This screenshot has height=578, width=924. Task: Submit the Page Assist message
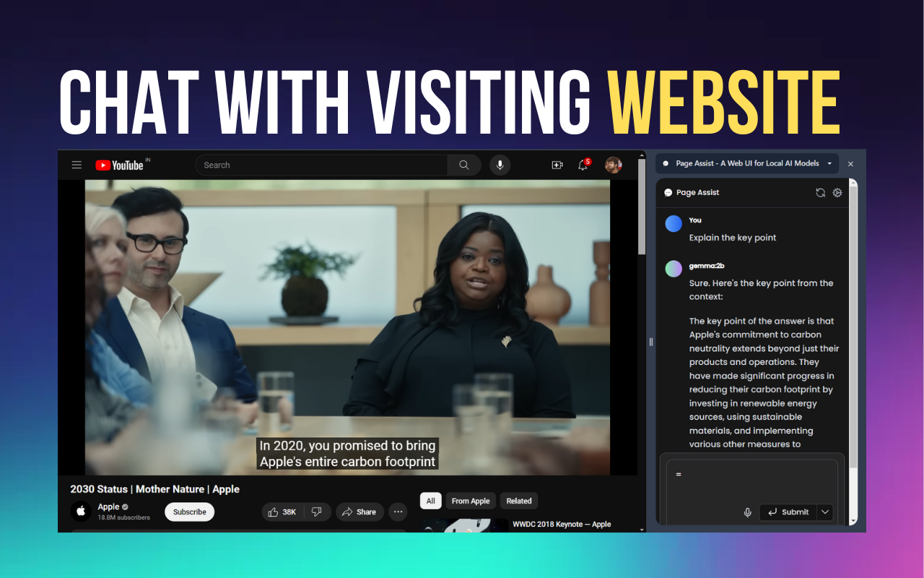(788, 512)
